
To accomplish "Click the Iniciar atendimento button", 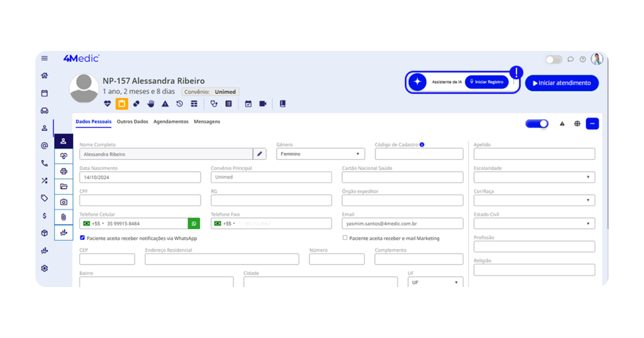I will (x=562, y=83).
